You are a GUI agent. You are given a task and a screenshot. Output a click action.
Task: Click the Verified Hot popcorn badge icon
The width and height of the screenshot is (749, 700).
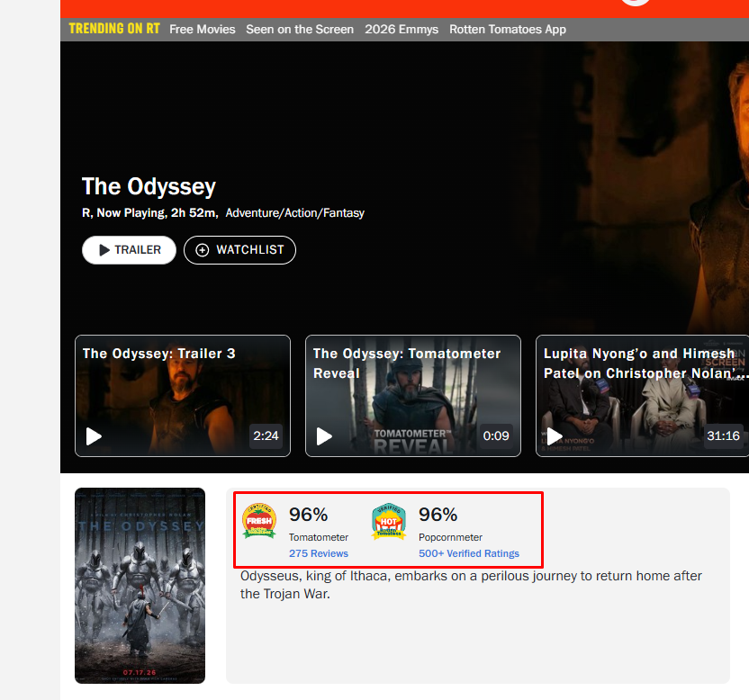pos(389,522)
